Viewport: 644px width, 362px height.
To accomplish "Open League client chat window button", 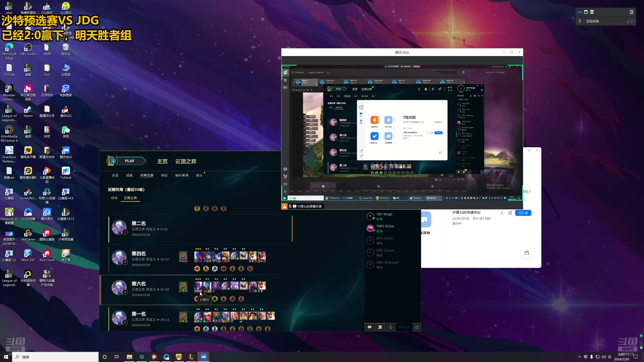I will (x=370, y=327).
